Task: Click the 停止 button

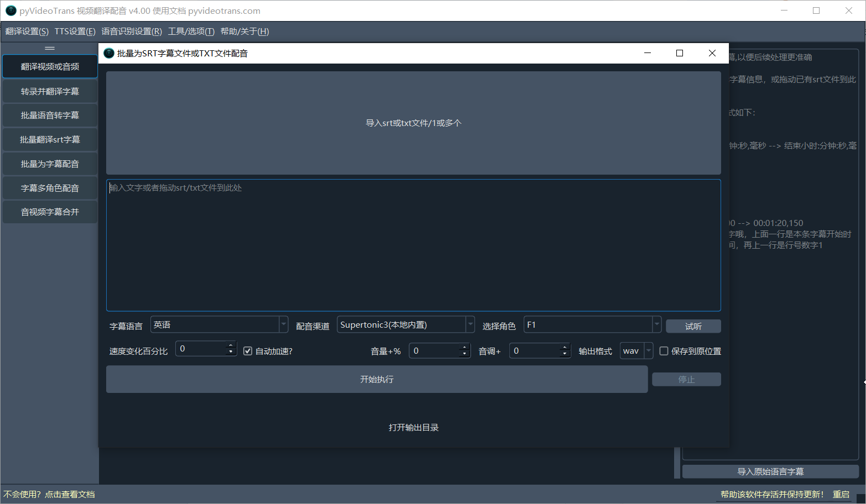Action: click(x=686, y=379)
